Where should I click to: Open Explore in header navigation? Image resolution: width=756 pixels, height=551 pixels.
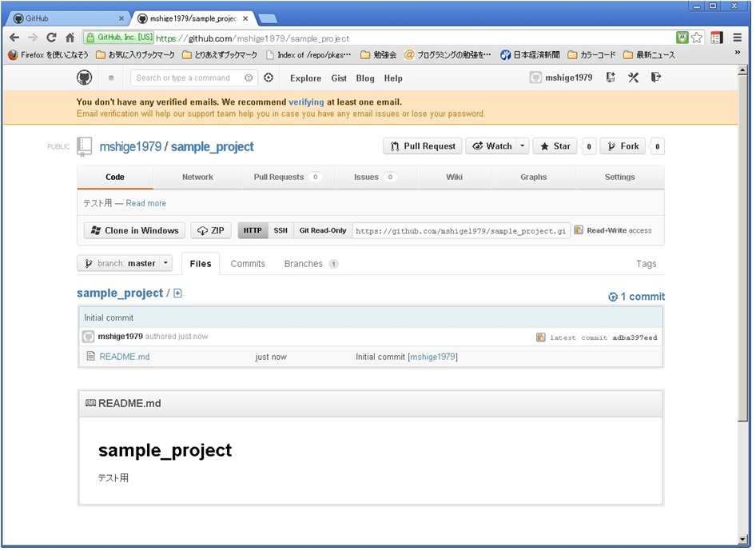(306, 78)
